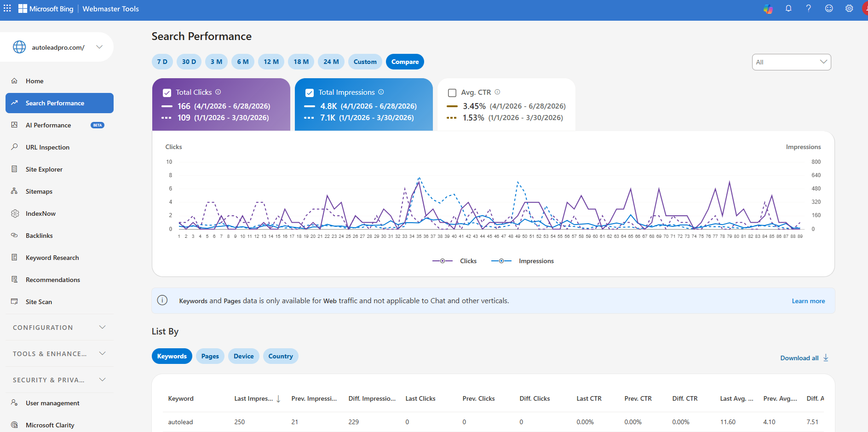Switch list to Keywords

(x=172, y=356)
